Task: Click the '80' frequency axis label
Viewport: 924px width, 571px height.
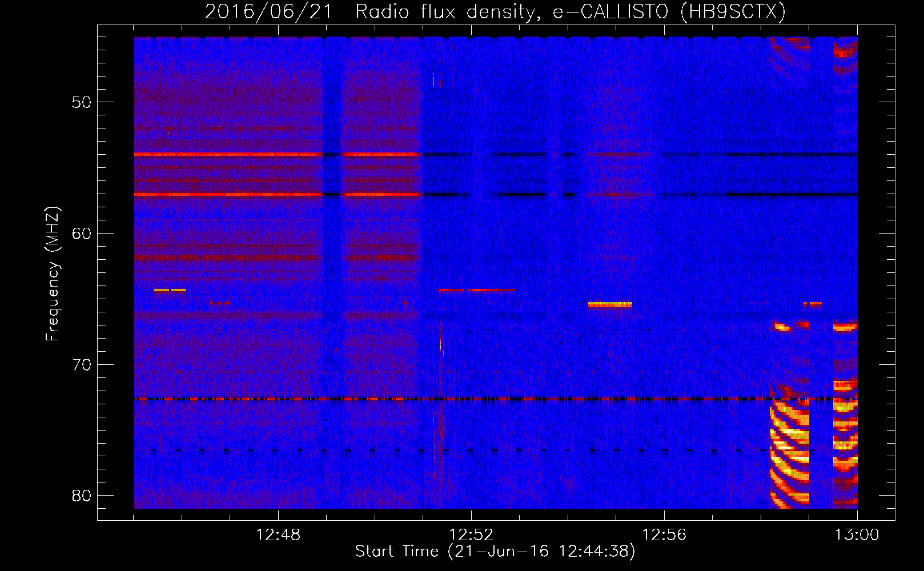Action: [82, 496]
